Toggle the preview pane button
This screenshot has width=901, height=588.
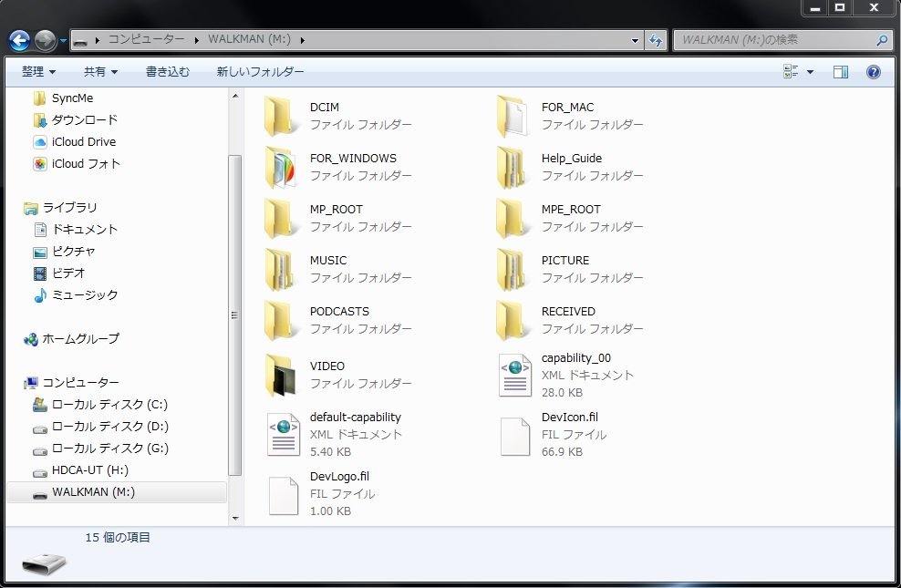(841, 72)
